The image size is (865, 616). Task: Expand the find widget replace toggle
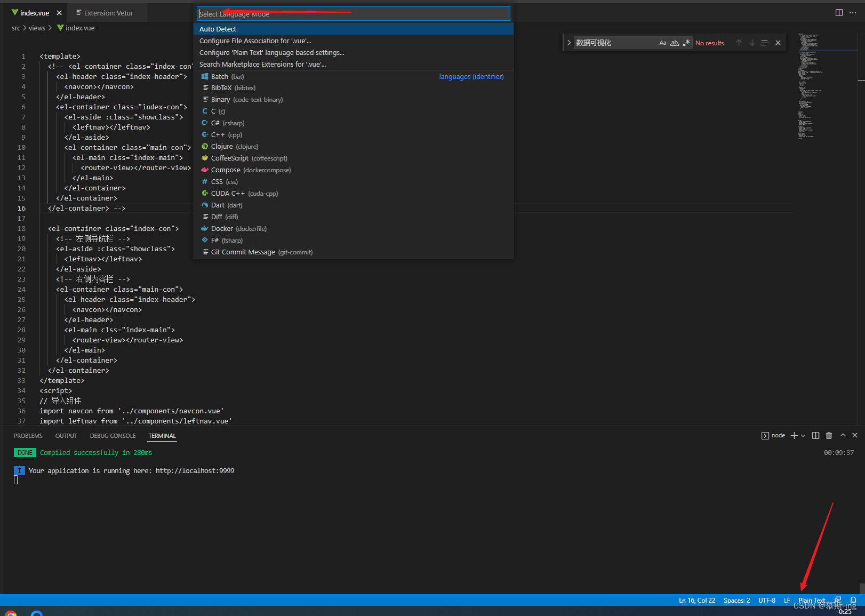(x=569, y=43)
